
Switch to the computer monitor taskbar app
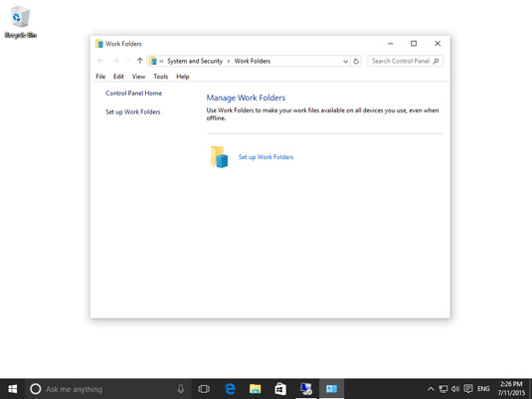pyautogui.click(x=306, y=389)
